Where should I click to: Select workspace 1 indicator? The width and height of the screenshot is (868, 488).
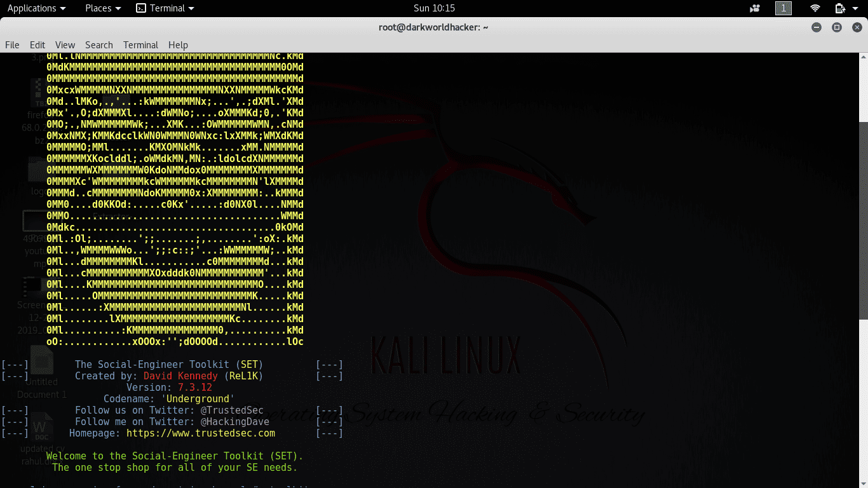click(x=783, y=8)
